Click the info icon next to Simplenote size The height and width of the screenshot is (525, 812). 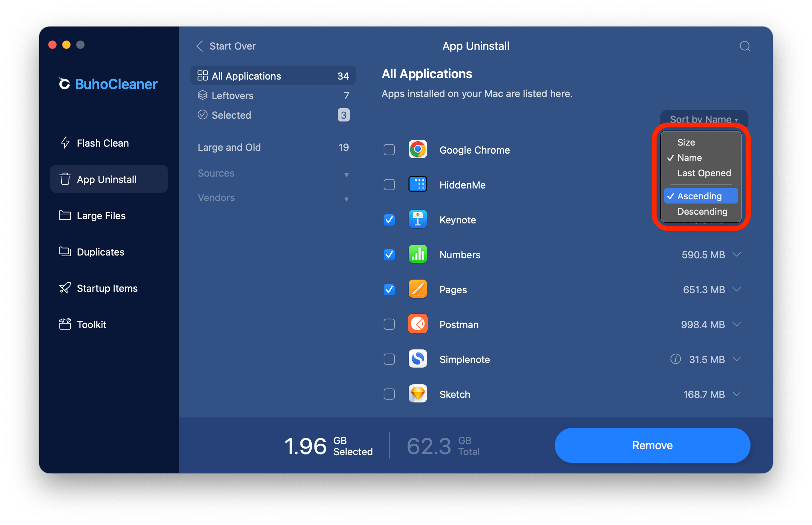point(675,359)
